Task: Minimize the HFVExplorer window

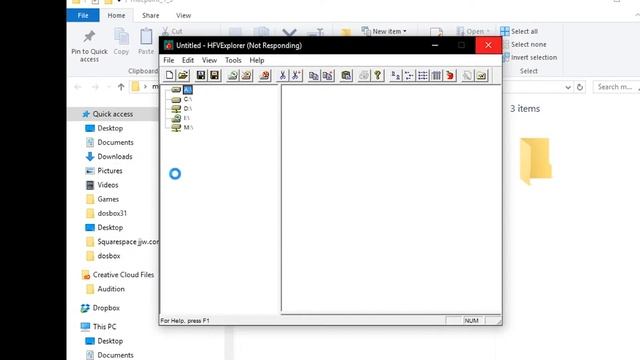Action: coord(435,45)
